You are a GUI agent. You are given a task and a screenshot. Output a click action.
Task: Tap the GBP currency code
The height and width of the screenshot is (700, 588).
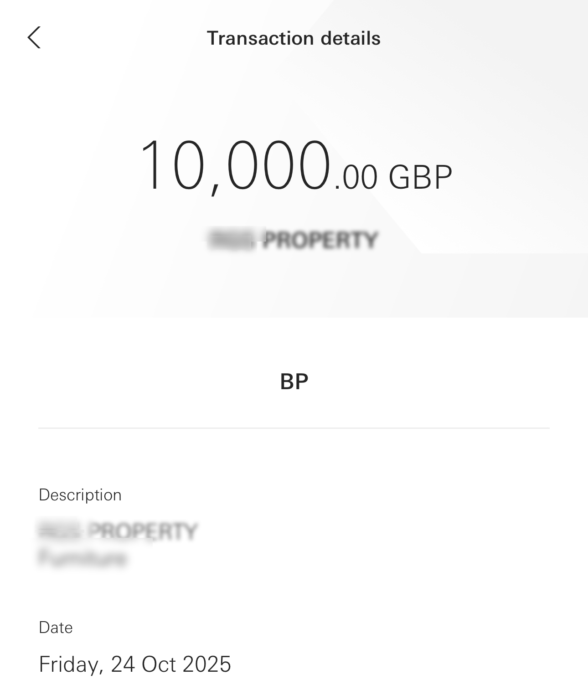coord(420,177)
